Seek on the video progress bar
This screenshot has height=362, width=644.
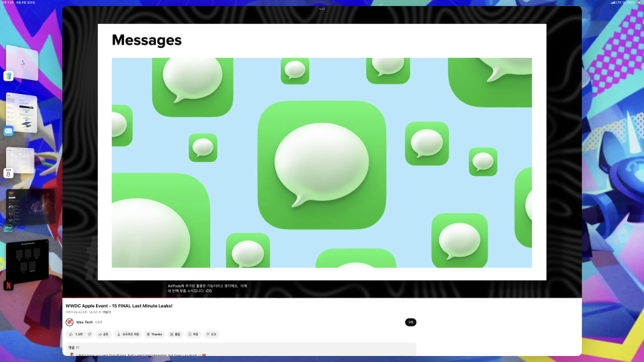(x=322, y=297)
